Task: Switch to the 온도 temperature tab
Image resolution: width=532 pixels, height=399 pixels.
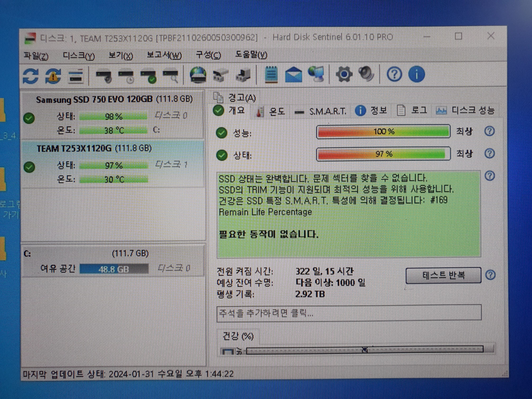Action: coord(271,112)
